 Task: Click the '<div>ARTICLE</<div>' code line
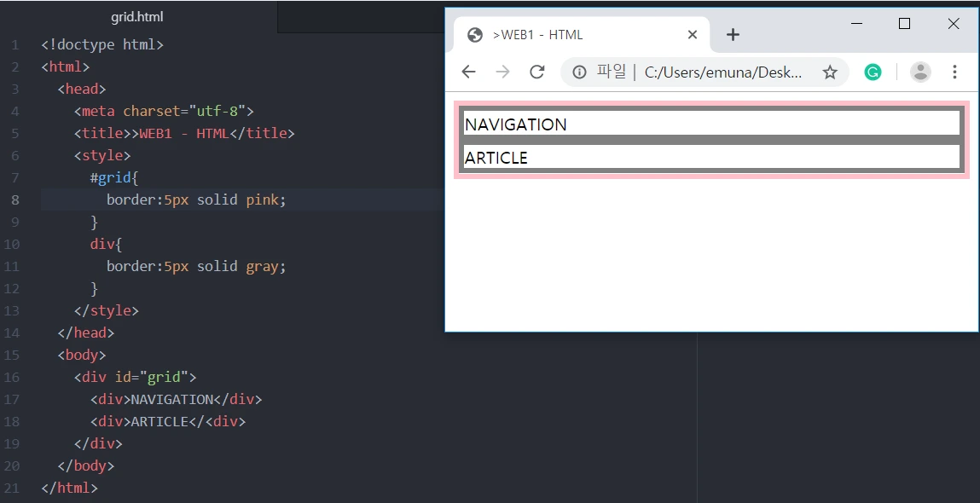coord(168,421)
